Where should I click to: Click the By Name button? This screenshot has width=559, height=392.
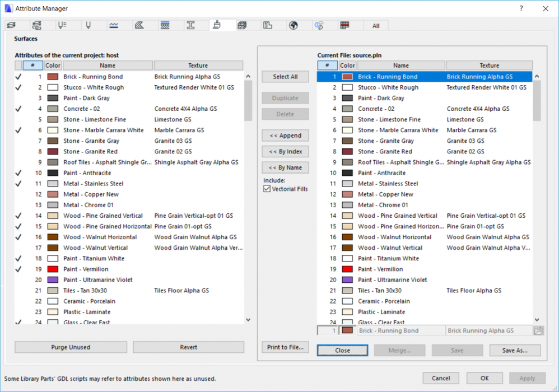(x=285, y=167)
